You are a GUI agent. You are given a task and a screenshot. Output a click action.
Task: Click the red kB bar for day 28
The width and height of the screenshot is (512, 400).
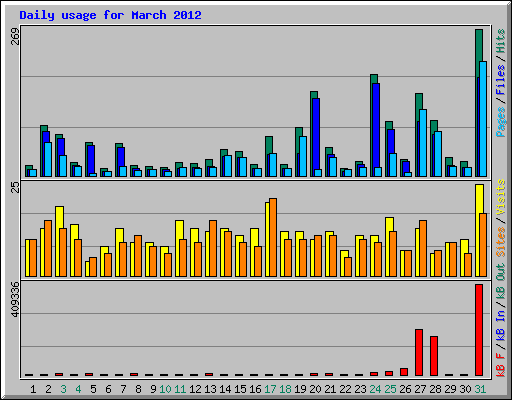(x=434, y=356)
